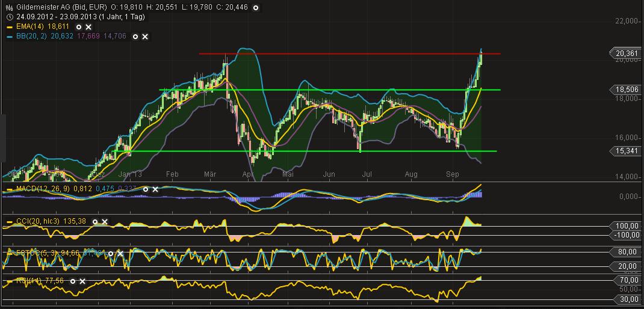The width and height of the screenshot is (644, 309).
Task: Remove the MACD indicator with X
Action: pos(155,189)
